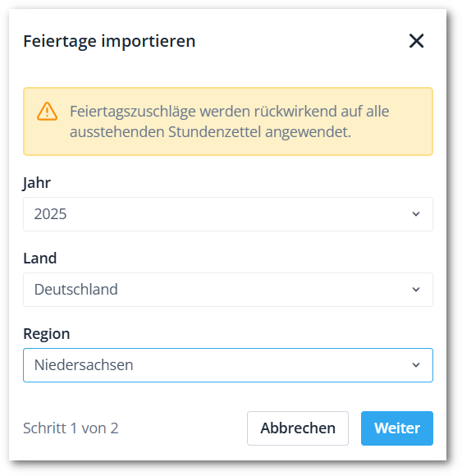Select the 2025 value text

click(50, 214)
